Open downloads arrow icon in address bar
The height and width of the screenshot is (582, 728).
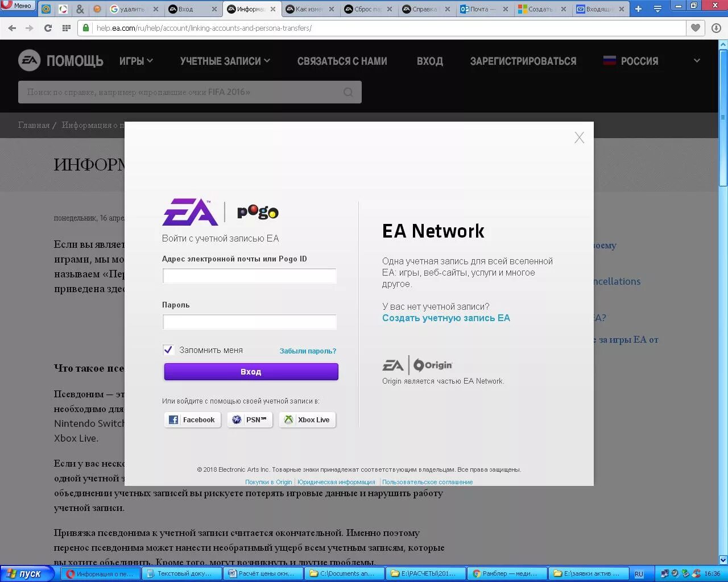point(716,28)
